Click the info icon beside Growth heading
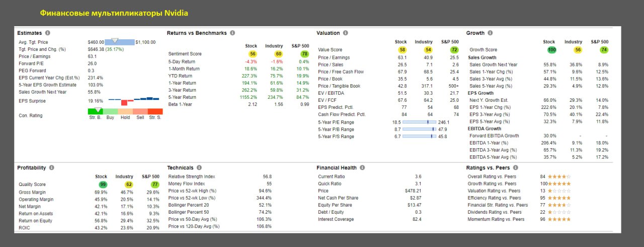This screenshot has width=644, height=247. click(x=490, y=33)
